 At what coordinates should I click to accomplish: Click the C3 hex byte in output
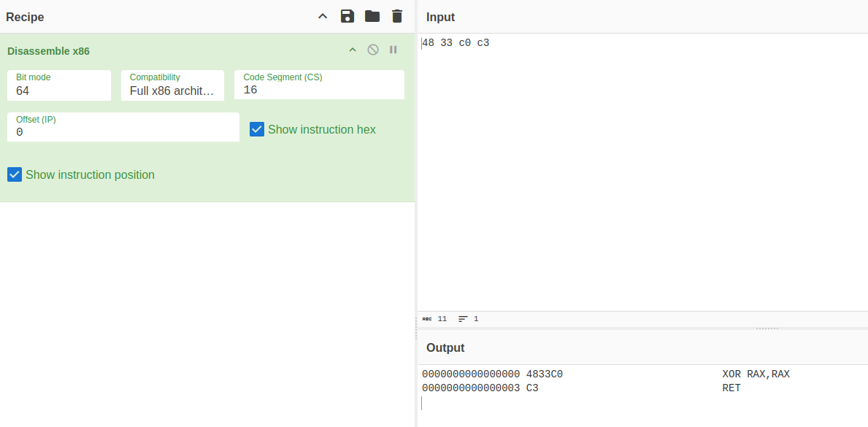coord(532,388)
